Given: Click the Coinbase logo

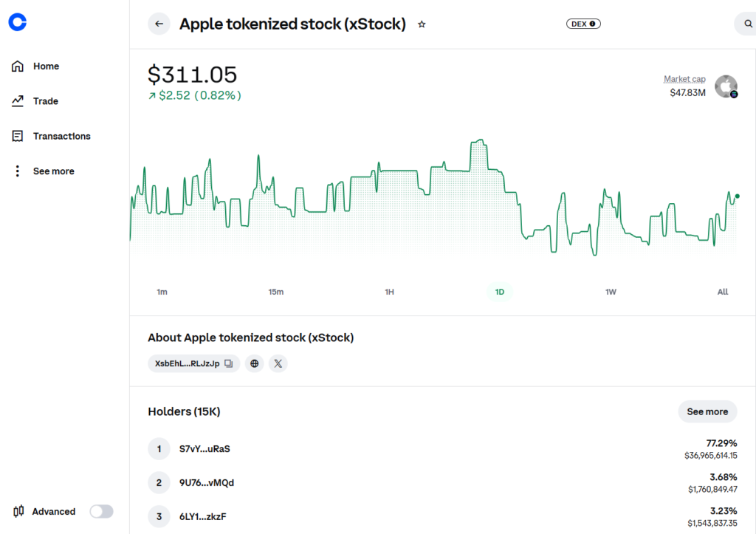Looking at the screenshot, I should tap(18, 22).
